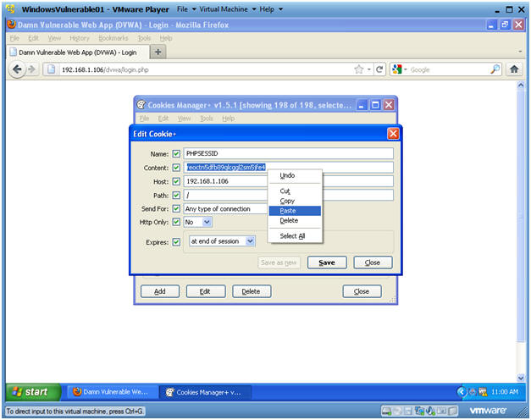
Task: Switch to Cookies Manager+ taskbar item
Action: click(205, 392)
